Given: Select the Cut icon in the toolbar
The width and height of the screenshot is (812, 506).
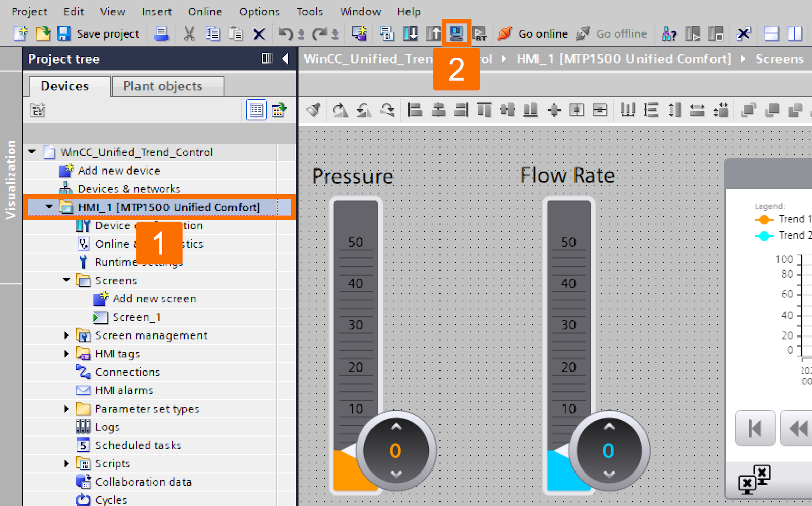Looking at the screenshot, I should point(189,33).
